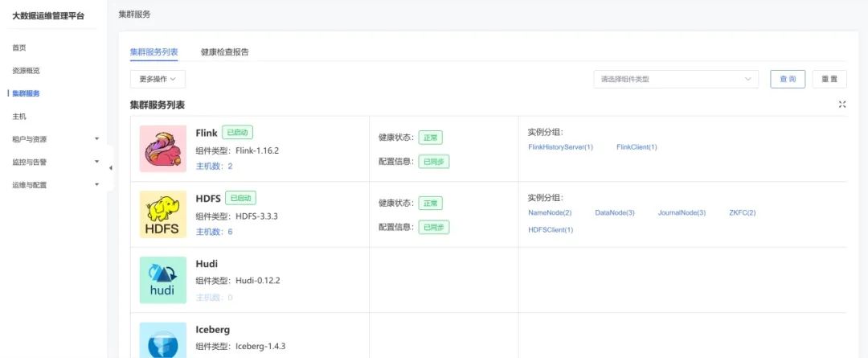
Task: Click the HDFS elephant logo icon
Action: (163, 214)
